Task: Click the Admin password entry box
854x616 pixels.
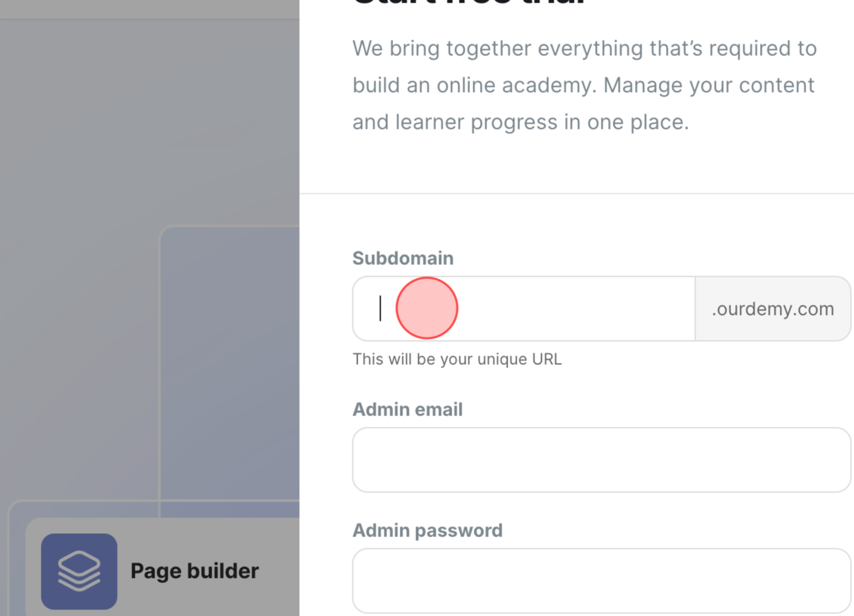Action: click(601, 580)
